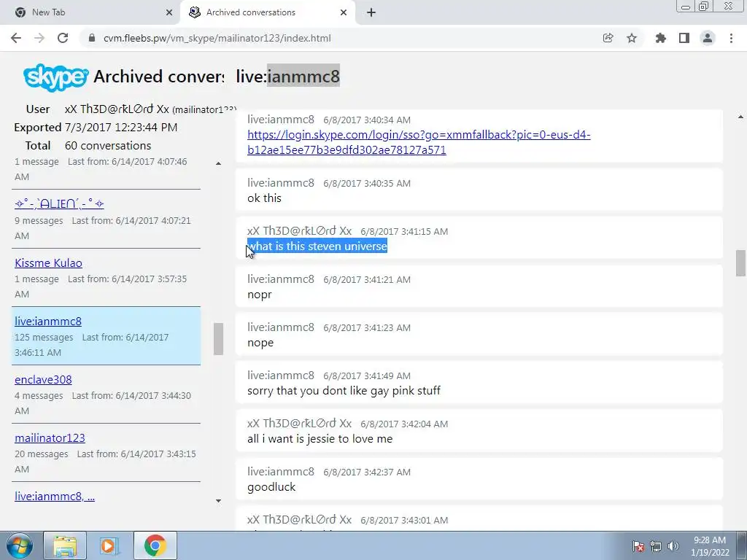Click the 'goodluck' message text
747x560 pixels.
[x=271, y=486]
